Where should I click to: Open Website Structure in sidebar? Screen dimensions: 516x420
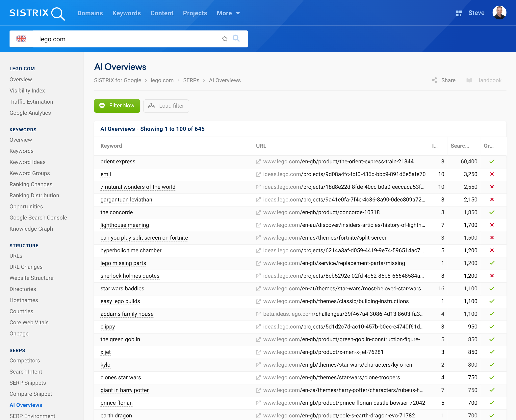[x=31, y=278]
